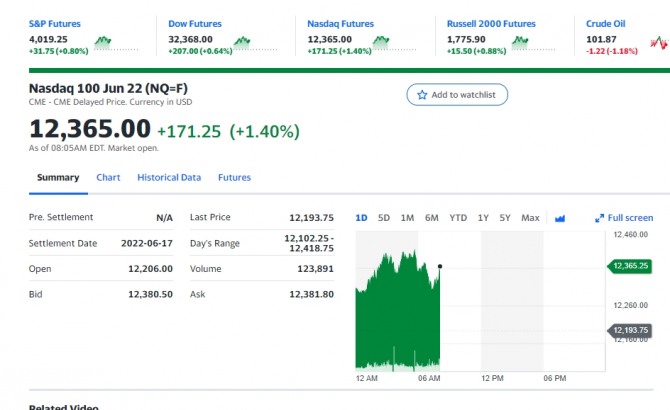
Task: Open the Crude Oil quote link
Action: click(x=605, y=23)
